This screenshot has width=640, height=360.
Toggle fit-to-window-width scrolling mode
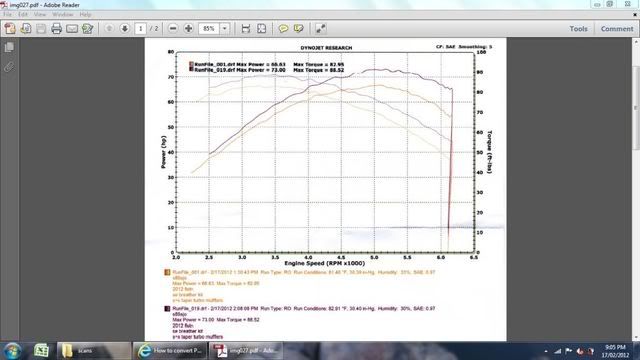pyautogui.click(x=245, y=29)
